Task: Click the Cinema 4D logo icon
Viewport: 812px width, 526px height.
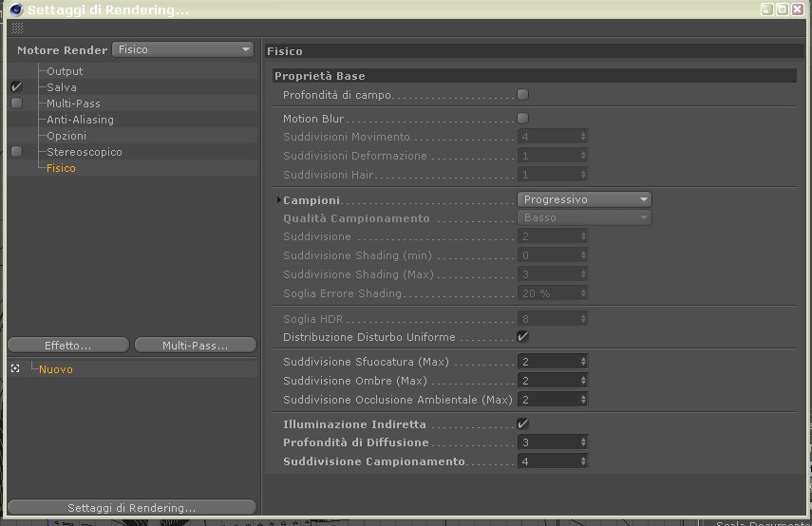Action: tap(16, 9)
